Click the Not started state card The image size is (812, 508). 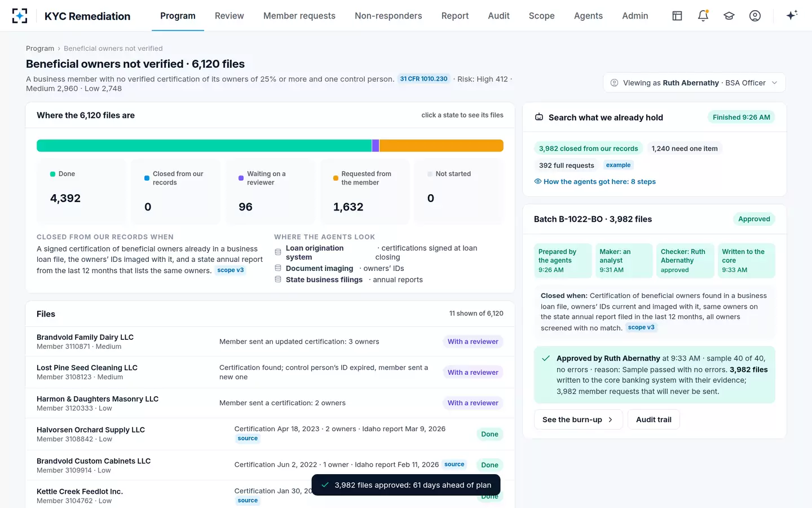pyautogui.click(x=458, y=191)
